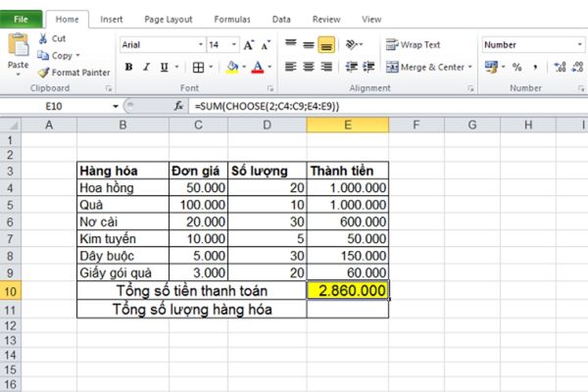Apply the red font color
This screenshot has height=392, width=588.
258,68
